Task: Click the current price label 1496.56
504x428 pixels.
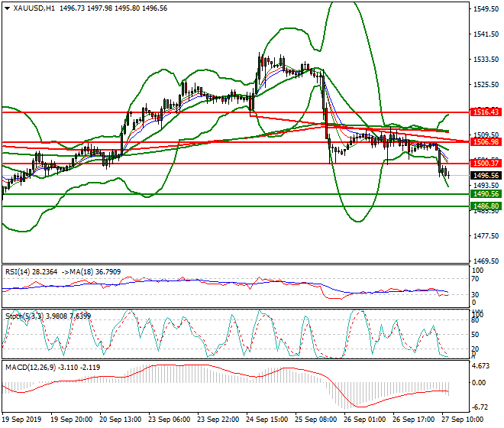Action: 486,176
